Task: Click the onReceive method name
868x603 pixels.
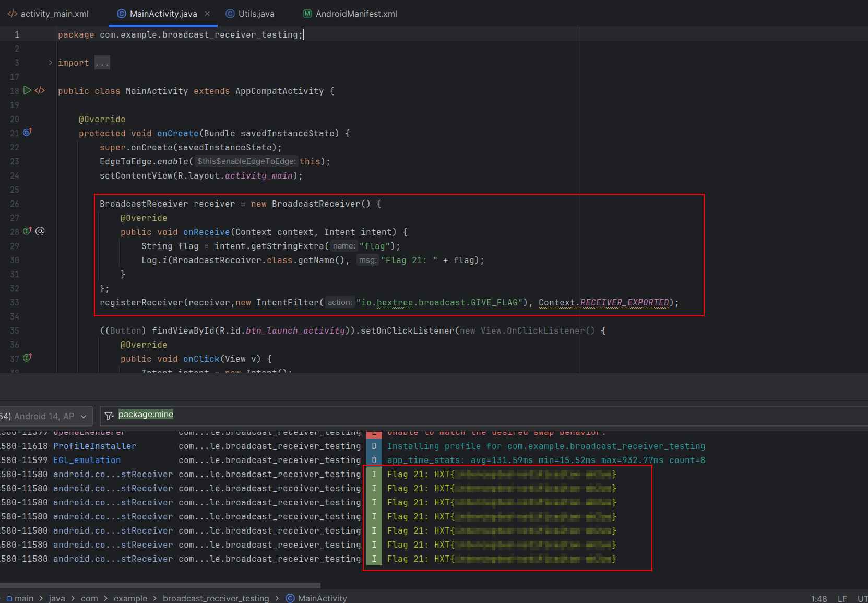Action: point(206,232)
